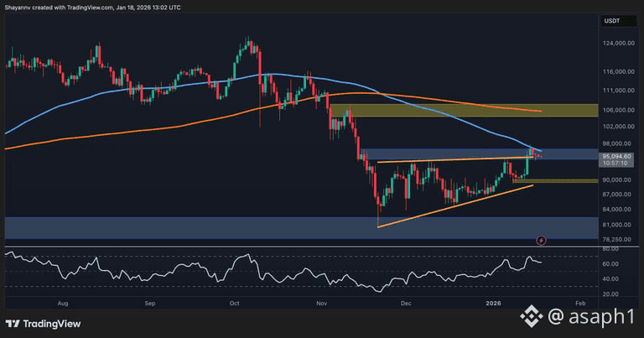
Task: Click the 2026 label on time axis
Action: (493, 304)
